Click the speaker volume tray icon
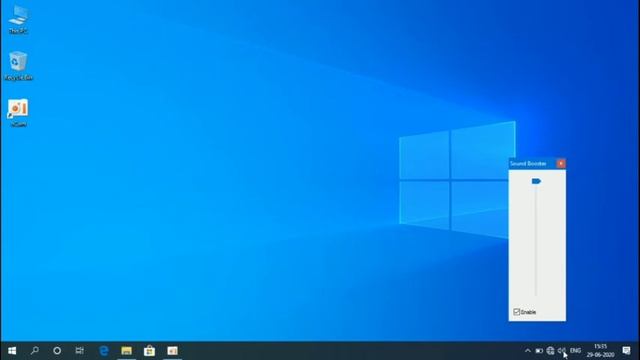Image resolution: width=640 pixels, height=360 pixels. coord(562,351)
